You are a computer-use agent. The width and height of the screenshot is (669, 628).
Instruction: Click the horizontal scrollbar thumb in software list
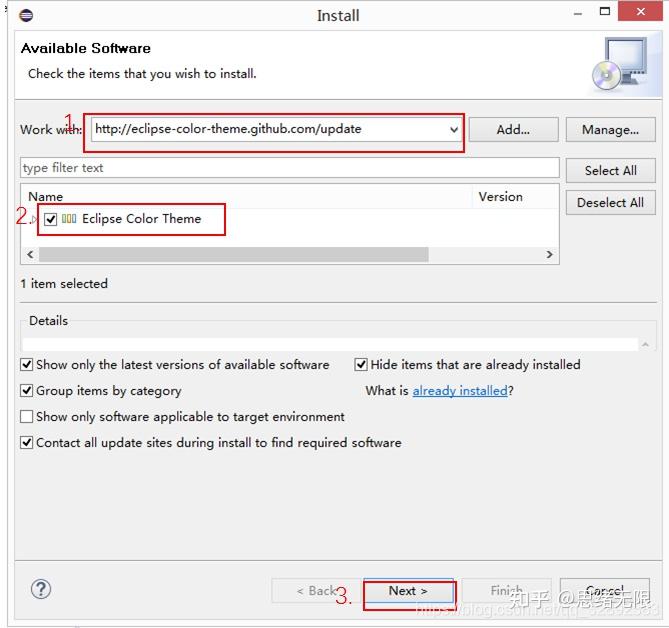[234, 255]
